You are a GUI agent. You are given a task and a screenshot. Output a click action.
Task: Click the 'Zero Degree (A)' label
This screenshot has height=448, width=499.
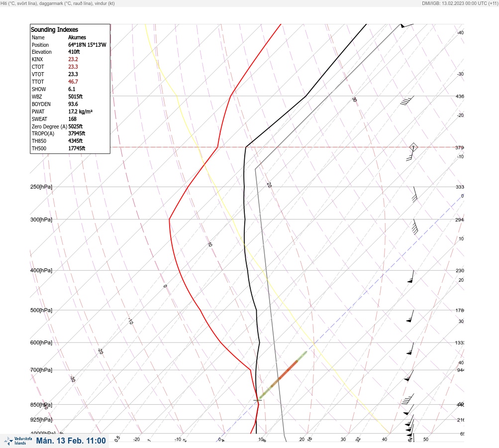(49, 126)
